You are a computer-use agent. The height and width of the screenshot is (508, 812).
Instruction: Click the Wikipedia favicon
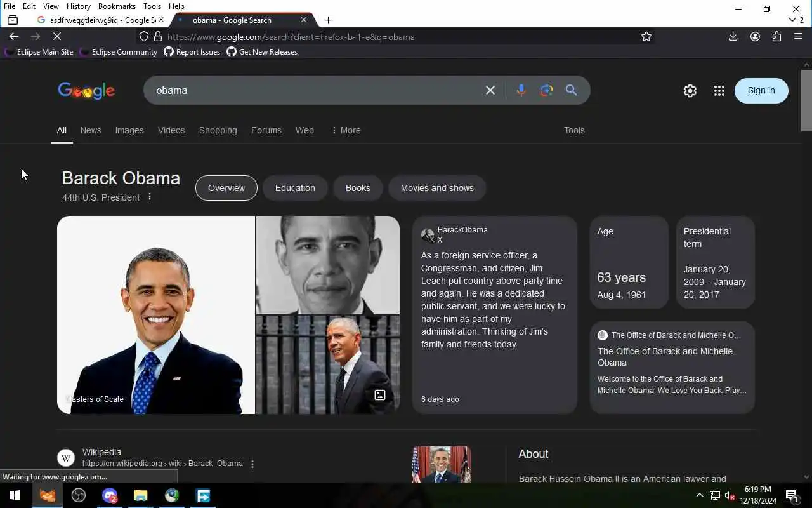tap(66, 458)
